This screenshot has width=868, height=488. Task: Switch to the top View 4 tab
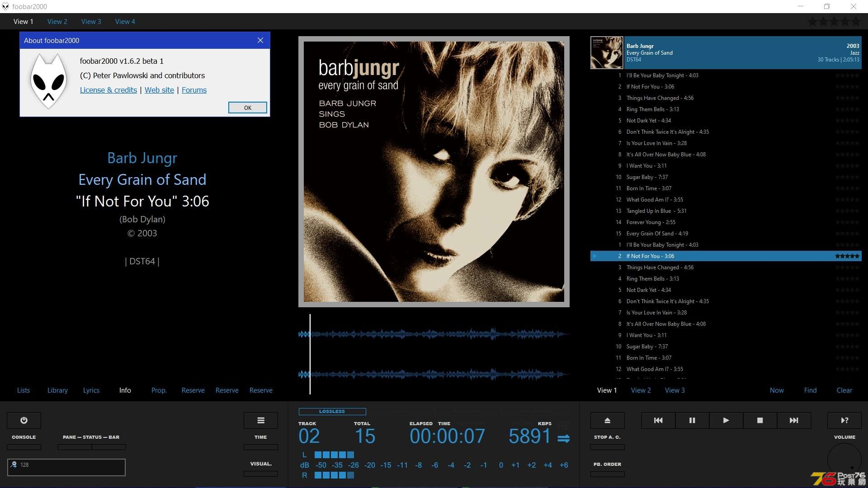[x=125, y=21]
